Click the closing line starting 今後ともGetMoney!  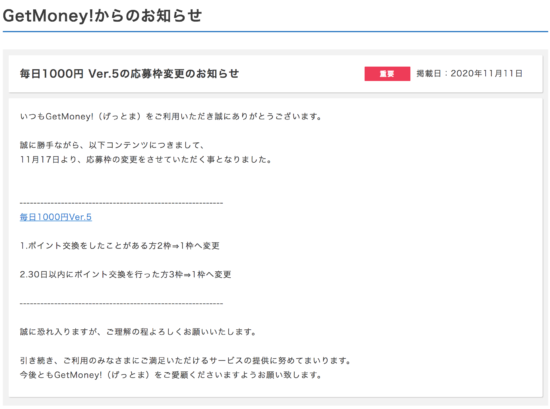(171, 375)
